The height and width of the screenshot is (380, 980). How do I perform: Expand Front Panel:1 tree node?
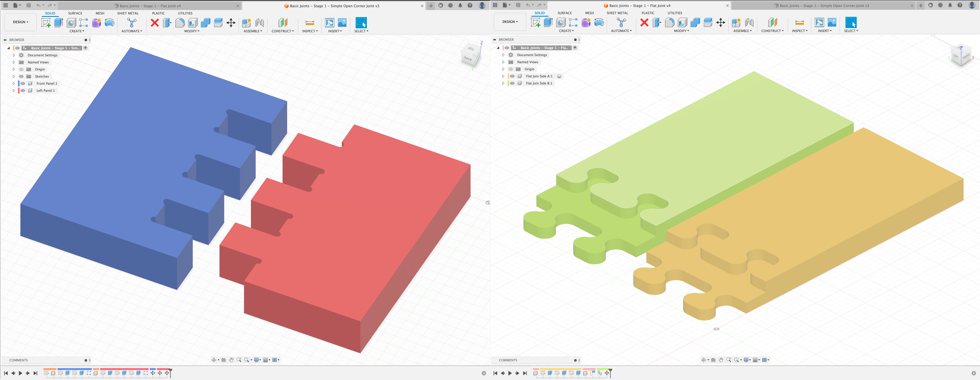tap(14, 84)
